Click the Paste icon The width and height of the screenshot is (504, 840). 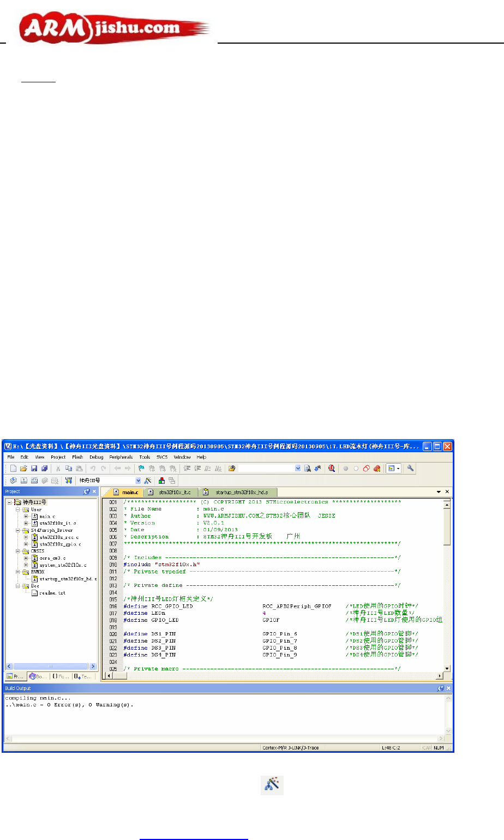[79, 468]
